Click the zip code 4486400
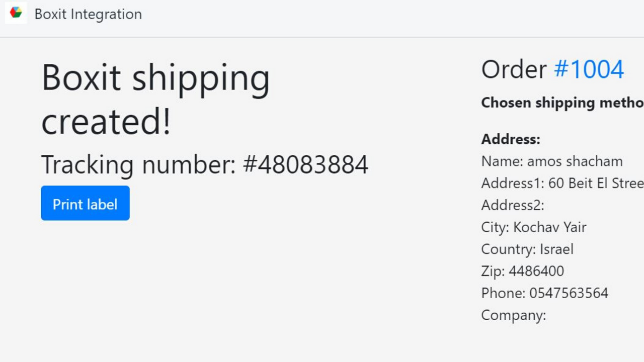644x362 pixels. point(522,270)
